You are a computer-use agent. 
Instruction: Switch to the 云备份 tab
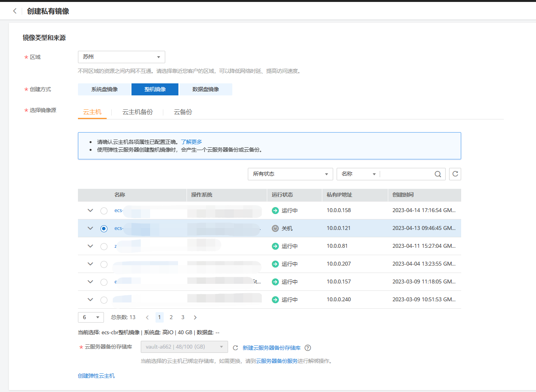tap(183, 112)
